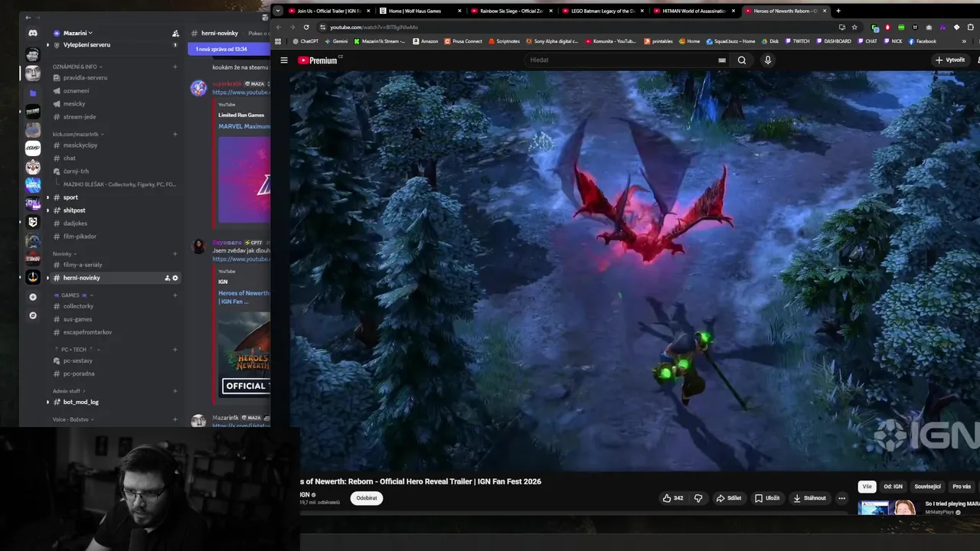
Task: Click Sdílet share button
Action: click(x=729, y=498)
